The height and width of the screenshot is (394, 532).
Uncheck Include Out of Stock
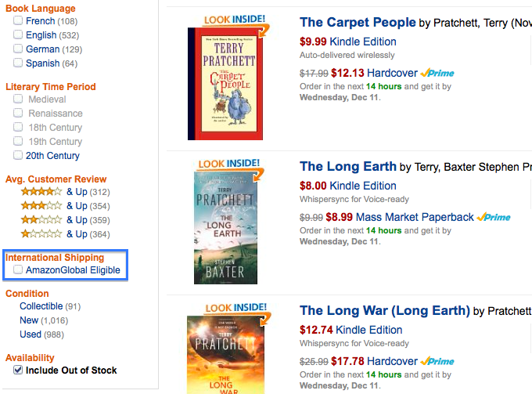(x=18, y=371)
